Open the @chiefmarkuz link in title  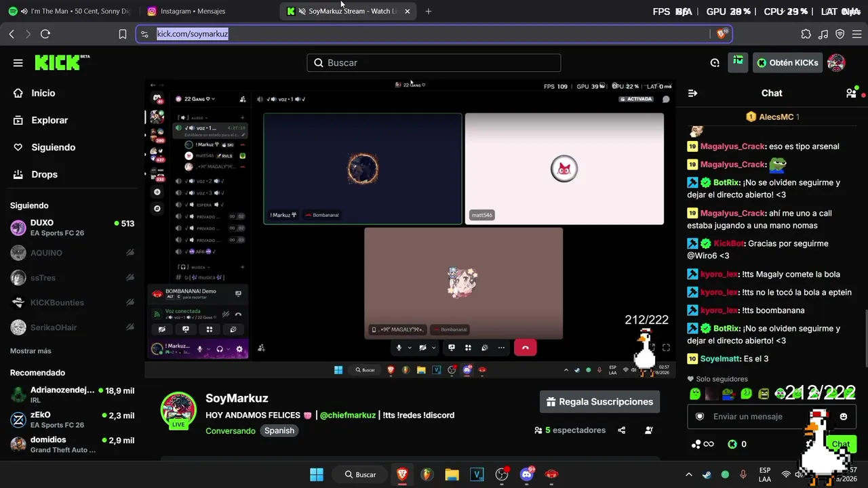point(348,415)
